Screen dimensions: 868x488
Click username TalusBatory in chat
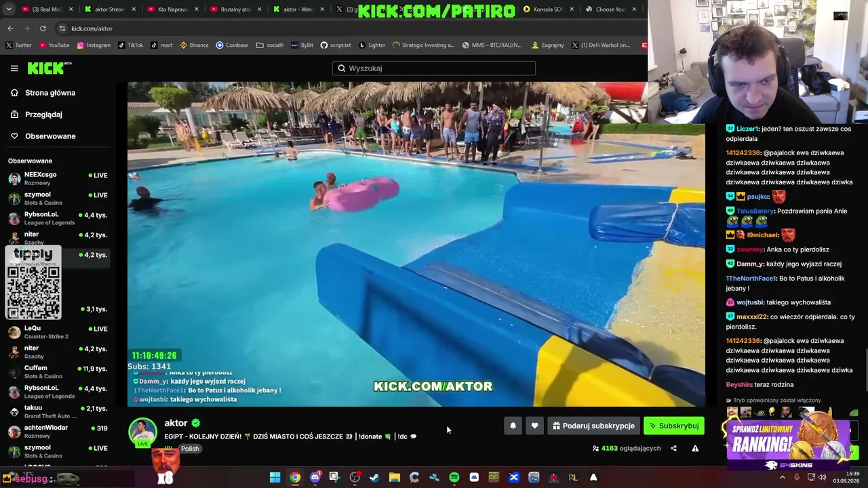755,211
